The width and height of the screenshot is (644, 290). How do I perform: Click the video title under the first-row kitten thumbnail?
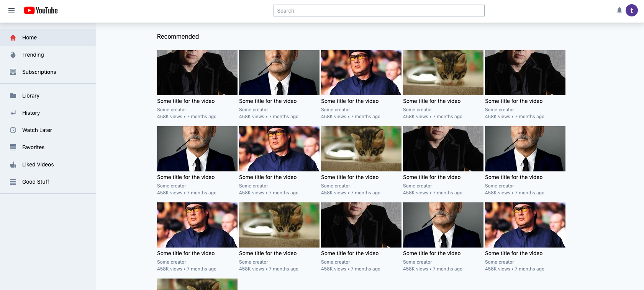coord(432,101)
